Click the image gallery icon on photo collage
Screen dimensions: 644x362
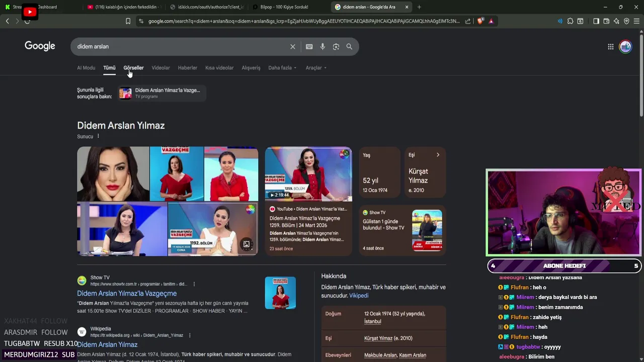point(247,244)
